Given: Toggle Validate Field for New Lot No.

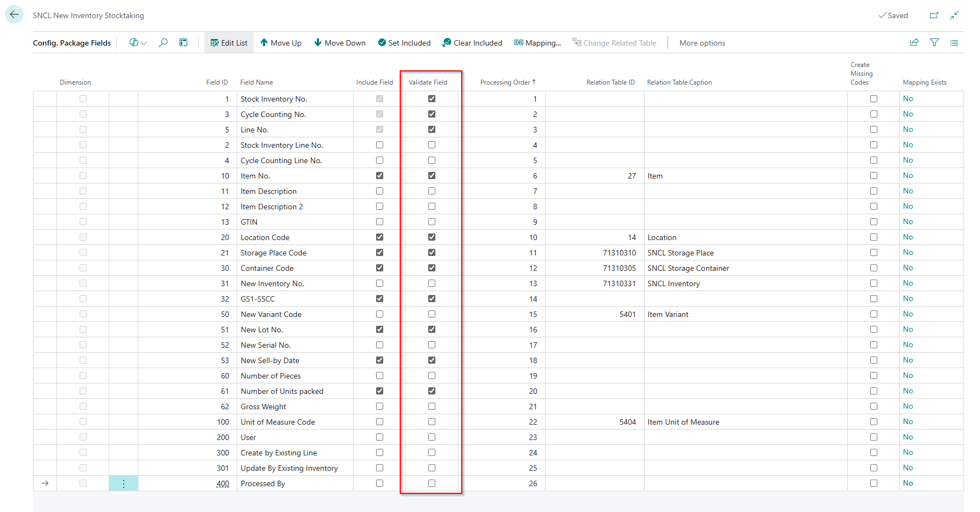Looking at the screenshot, I should [432, 330].
